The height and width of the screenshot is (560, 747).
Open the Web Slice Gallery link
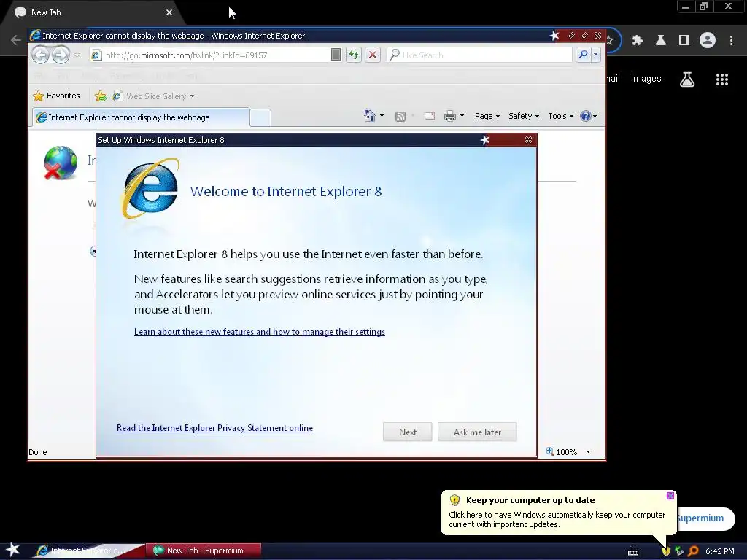[150, 96]
